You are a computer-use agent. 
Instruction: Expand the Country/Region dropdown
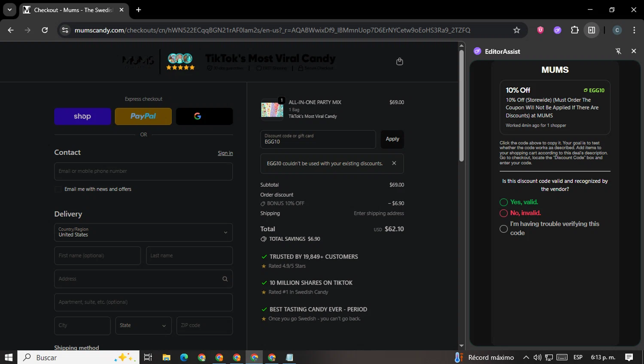[143, 232]
